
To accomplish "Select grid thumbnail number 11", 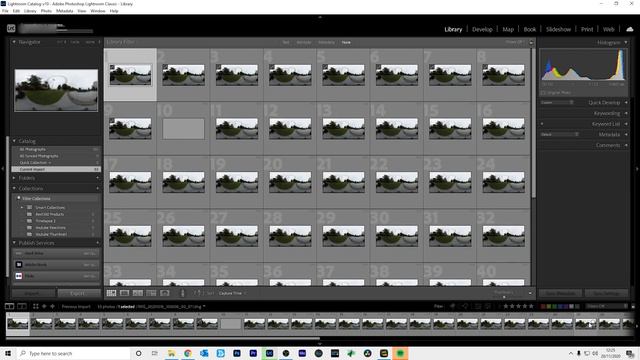I will (x=237, y=128).
